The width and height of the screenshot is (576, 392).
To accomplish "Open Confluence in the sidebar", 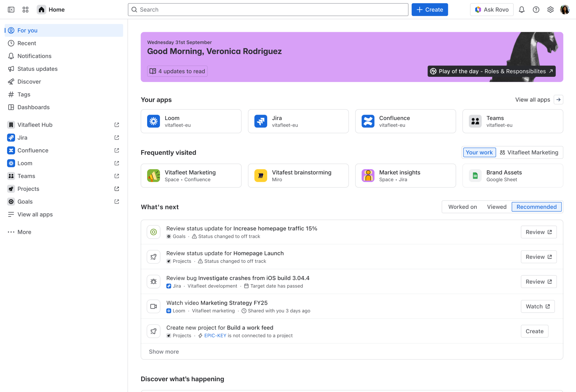I will pyautogui.click(x=64, y=150).
